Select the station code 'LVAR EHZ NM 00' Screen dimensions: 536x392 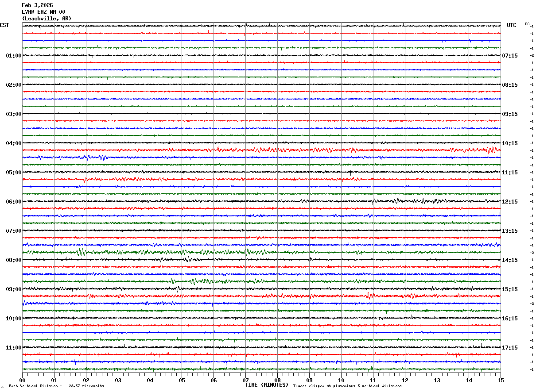tap(43, 12)
